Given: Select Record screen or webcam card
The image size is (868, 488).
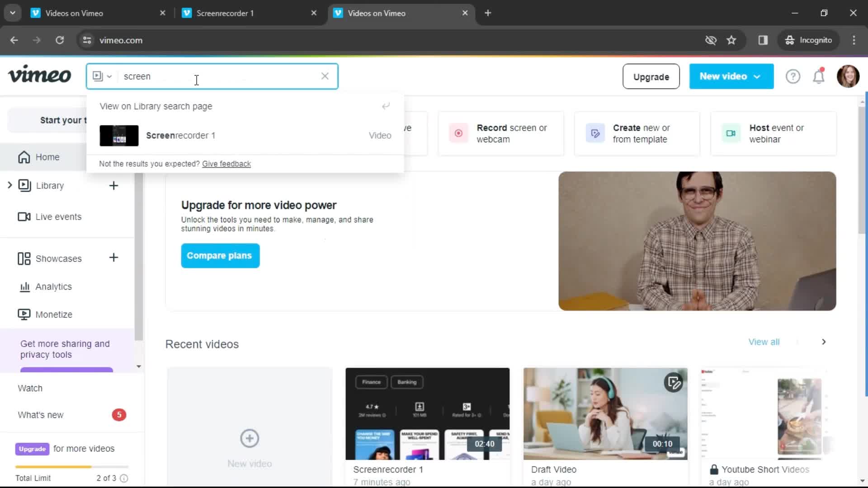Looking at the screenshot, I should click(500, 133).
